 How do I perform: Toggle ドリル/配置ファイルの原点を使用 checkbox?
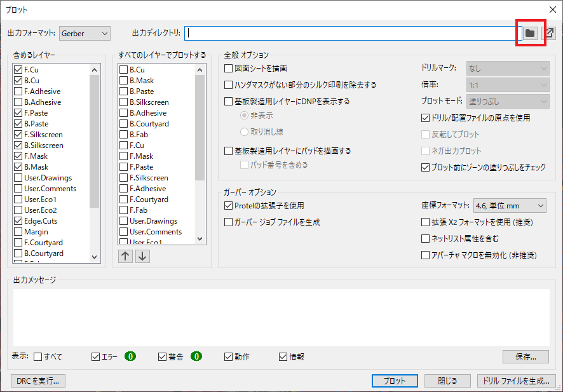coord(426,118)
